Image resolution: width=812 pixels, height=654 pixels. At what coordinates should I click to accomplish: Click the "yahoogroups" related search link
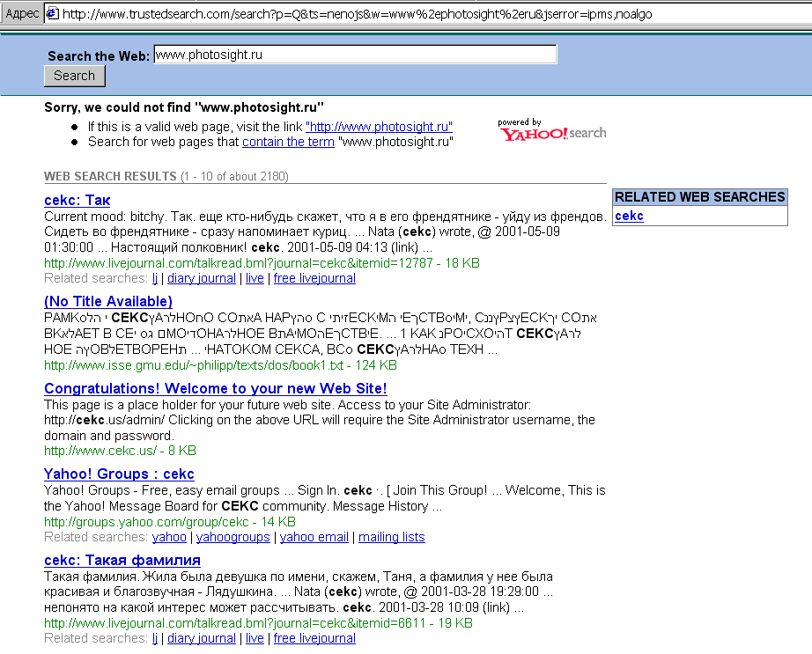tap(233, 537)
